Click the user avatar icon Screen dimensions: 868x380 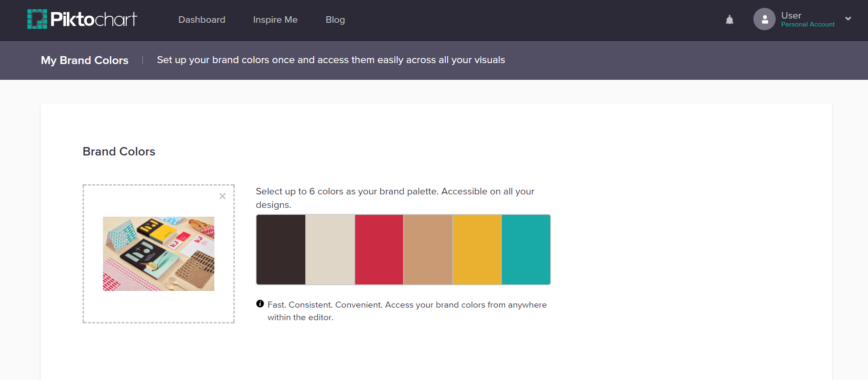(764, 19)
